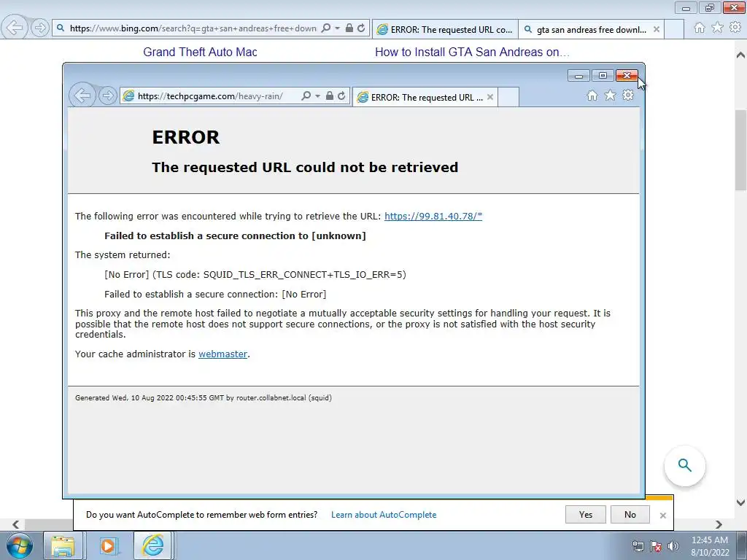747x560 pixels.
Task: Refresh the techpcgame heavy-rain page
Action: tap(341, 96)
